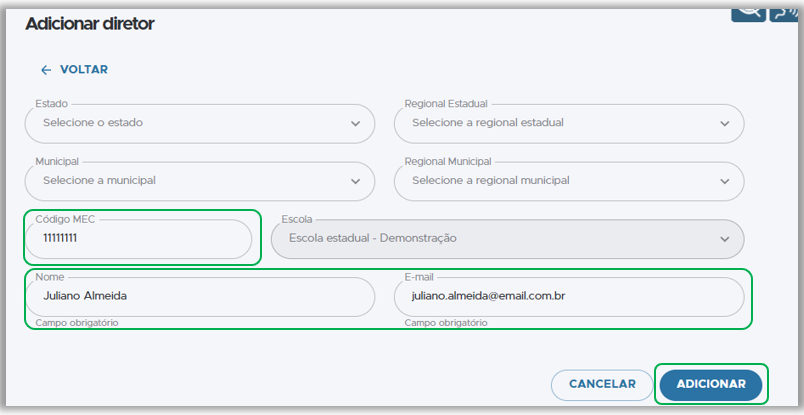Click the back arrow icon beside VOLTAR
This screenshot has height=415, width=804.
coord(46,70)
